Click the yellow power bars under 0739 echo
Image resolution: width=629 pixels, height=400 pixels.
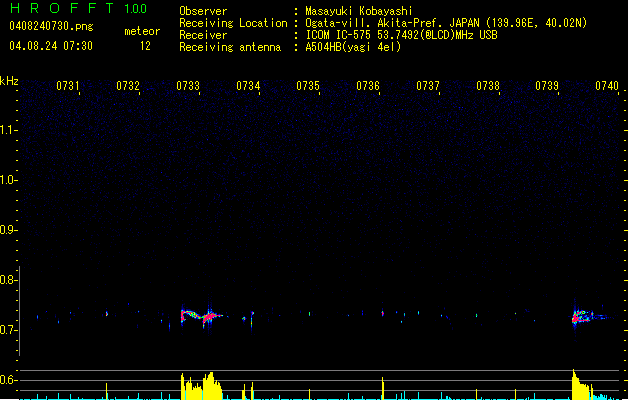[582, 384]
